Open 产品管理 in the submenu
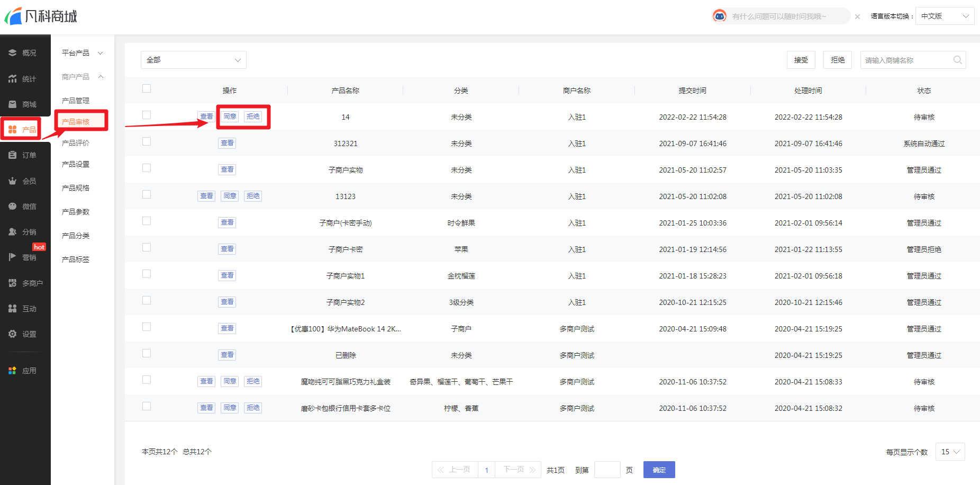980x485 pixels. (76, 101)
